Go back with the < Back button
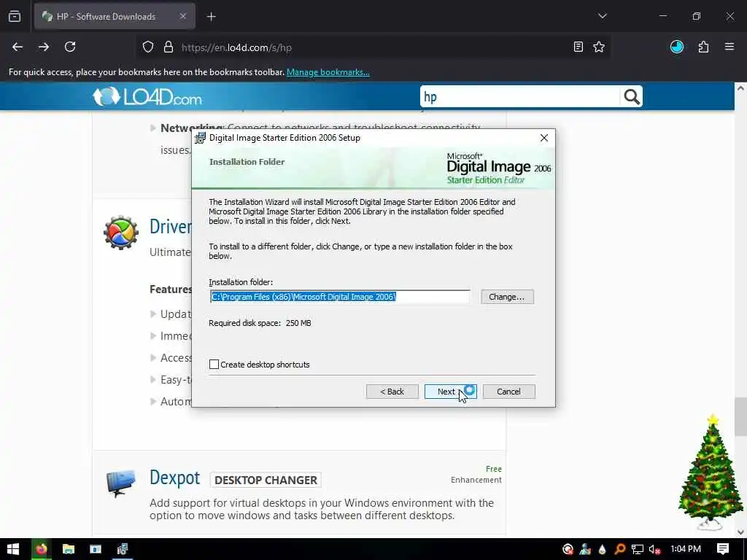The height and width of the screenshot is (560, 747). point(392,392)
